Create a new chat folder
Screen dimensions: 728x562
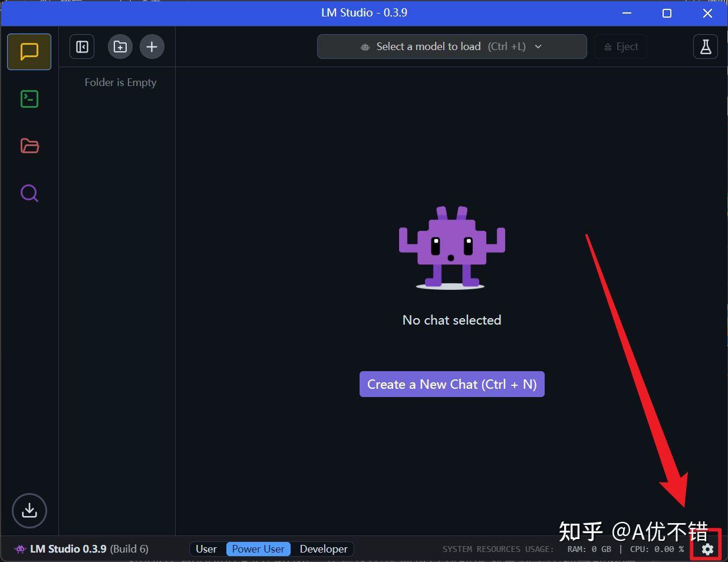120,46
